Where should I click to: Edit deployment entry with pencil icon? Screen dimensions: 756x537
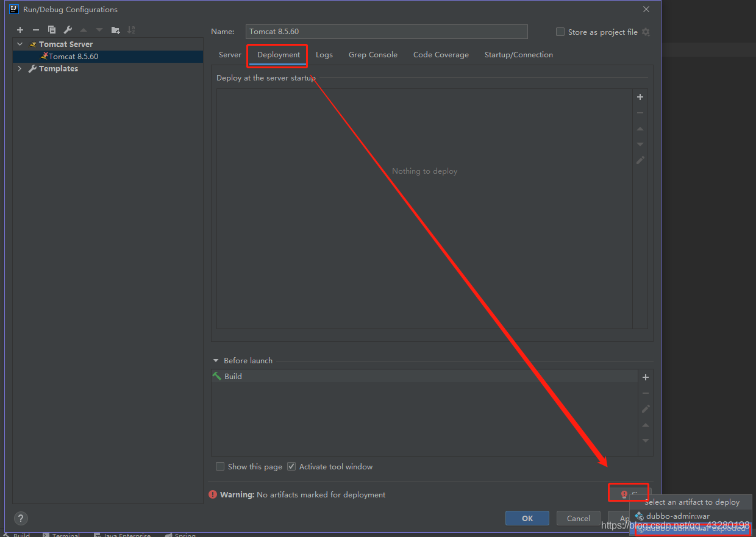click(640, 160)
